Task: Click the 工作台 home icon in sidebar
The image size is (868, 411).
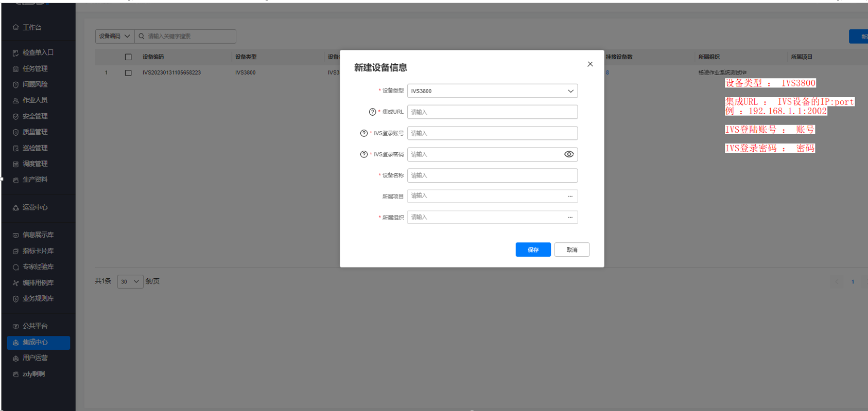Action: [x=15, y=27]
